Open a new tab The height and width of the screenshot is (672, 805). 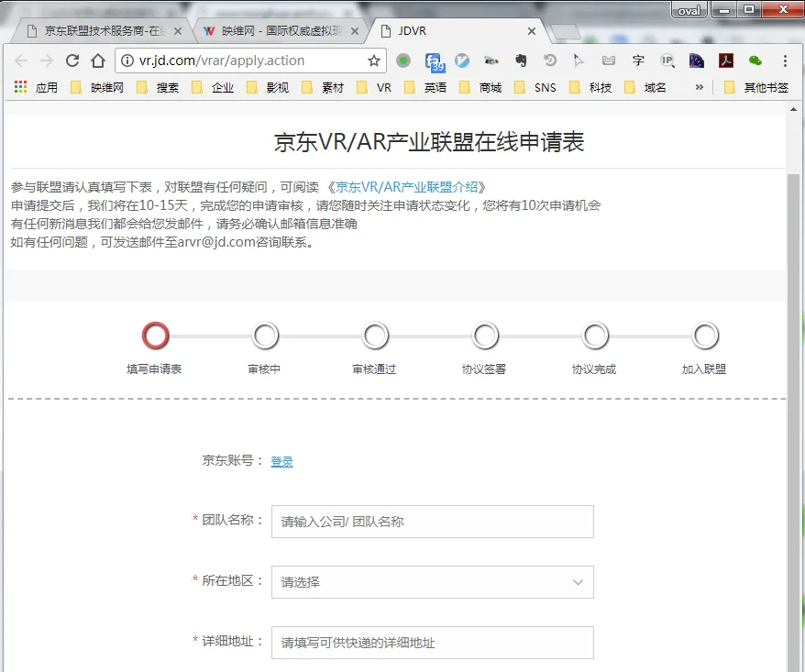(566, 31)
